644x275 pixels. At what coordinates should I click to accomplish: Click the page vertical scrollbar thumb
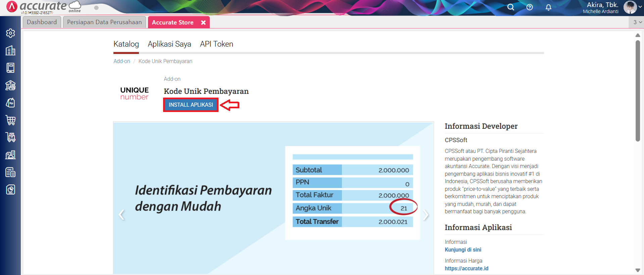coord(638,91)
